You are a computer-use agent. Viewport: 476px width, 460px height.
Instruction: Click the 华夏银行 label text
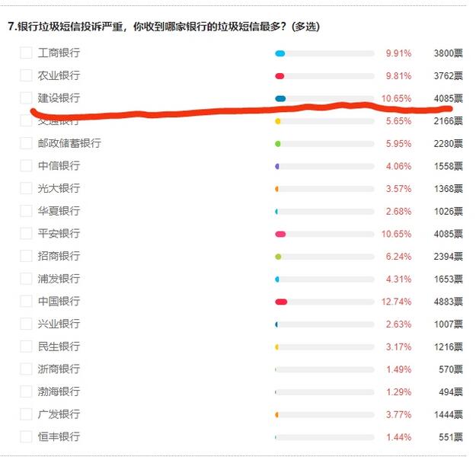pos(59,211)
